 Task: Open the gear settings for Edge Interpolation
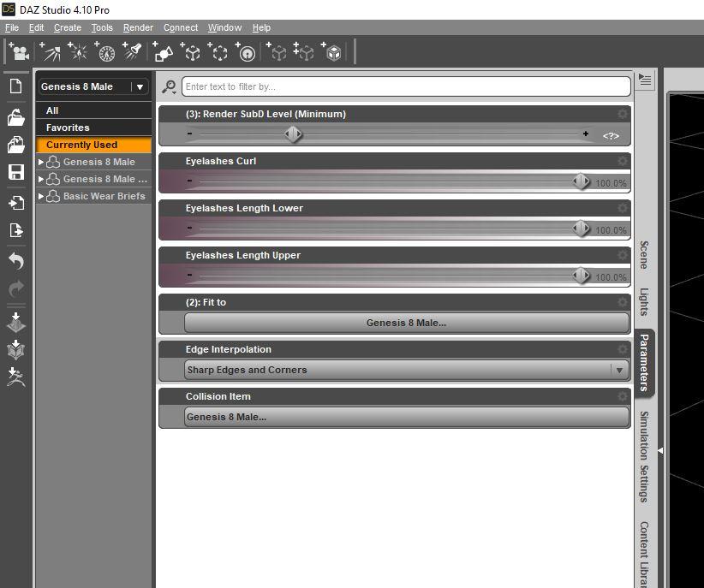(623, 349)
